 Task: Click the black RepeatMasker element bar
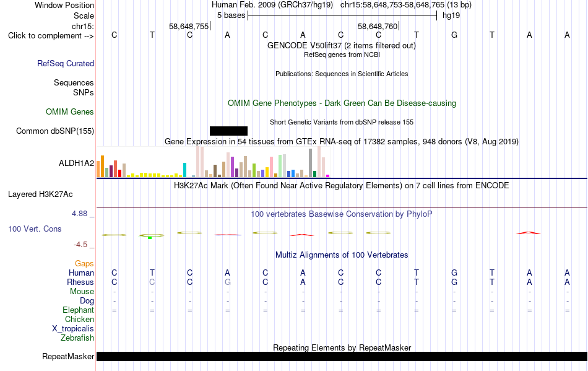coord(342,356)
